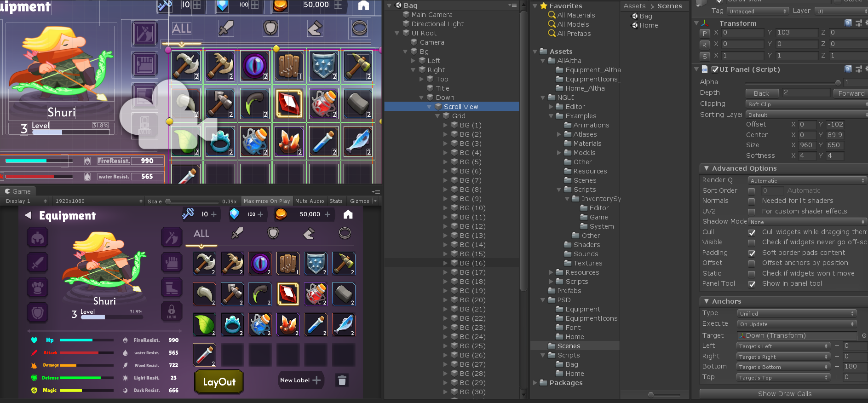
Task: Toggle Padding soft border checkbox
Action: point(751,253)
